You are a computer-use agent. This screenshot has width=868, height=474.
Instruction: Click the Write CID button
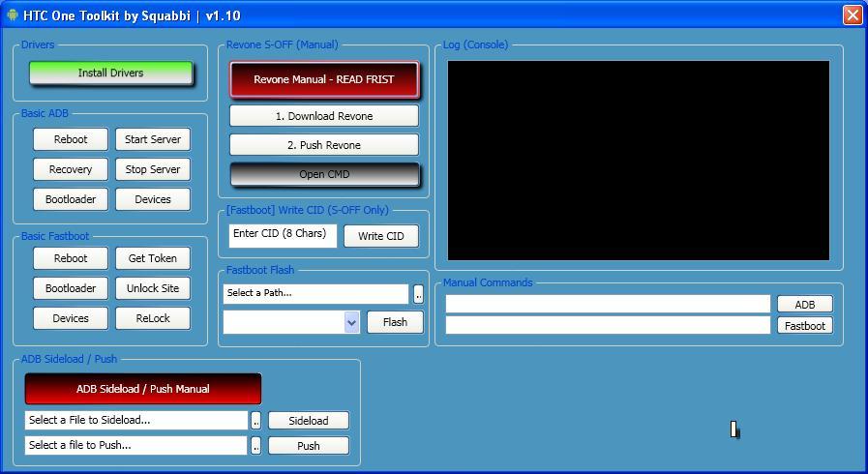(381, 236)
